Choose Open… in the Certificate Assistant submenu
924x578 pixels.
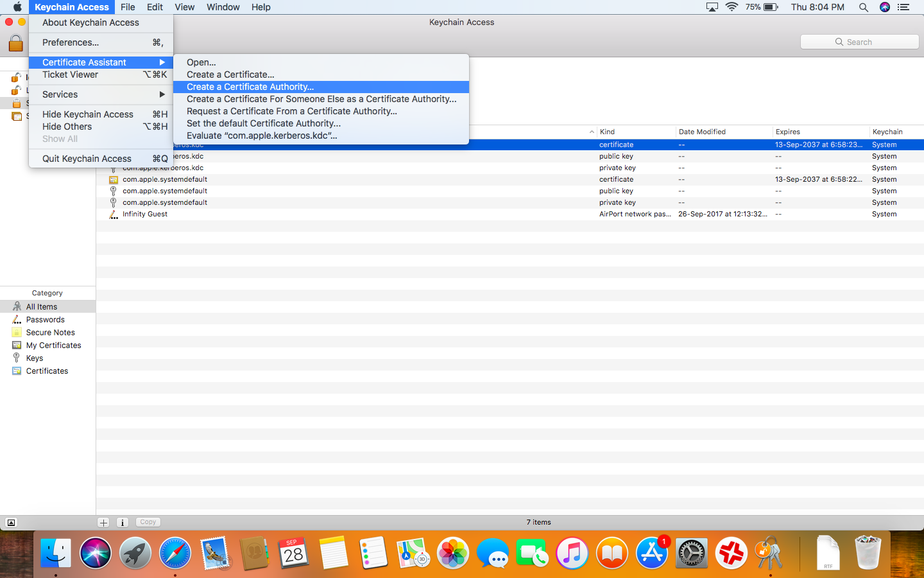[x=321, y=62]
